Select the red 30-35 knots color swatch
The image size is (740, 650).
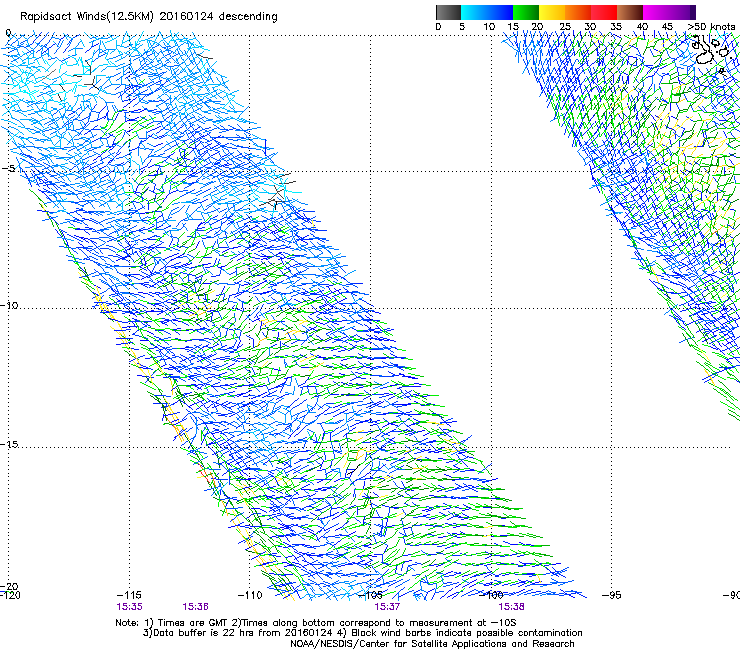(604, 12)
